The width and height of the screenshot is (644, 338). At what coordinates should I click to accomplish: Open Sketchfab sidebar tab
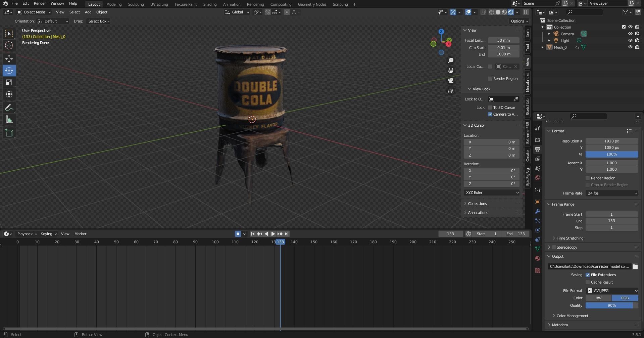click(x=528, y=107)
